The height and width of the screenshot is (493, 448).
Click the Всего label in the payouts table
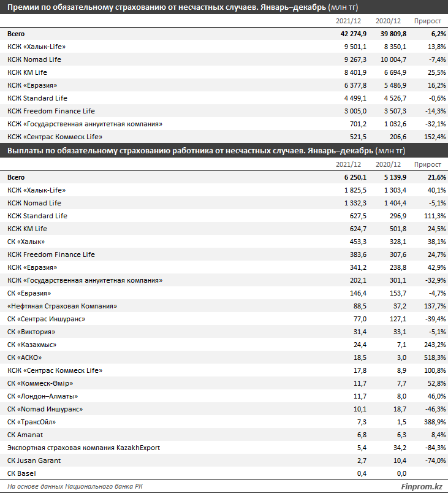[x=16, y=177]
